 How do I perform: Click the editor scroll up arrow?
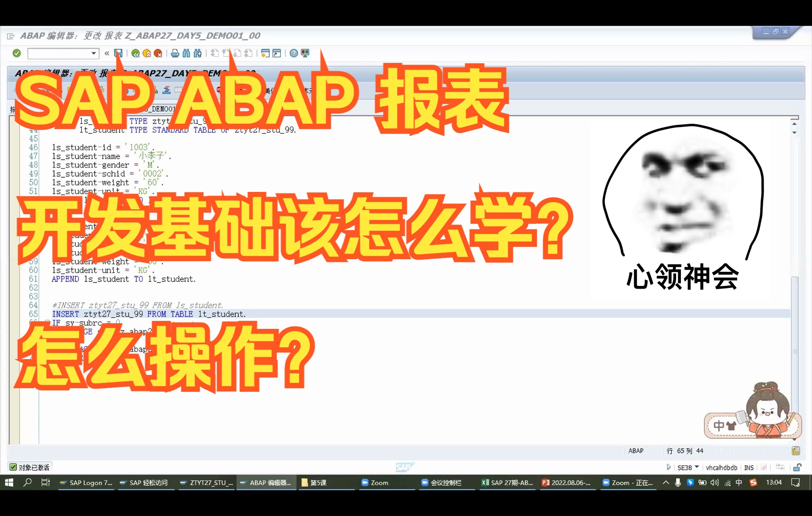click(794, 124)
